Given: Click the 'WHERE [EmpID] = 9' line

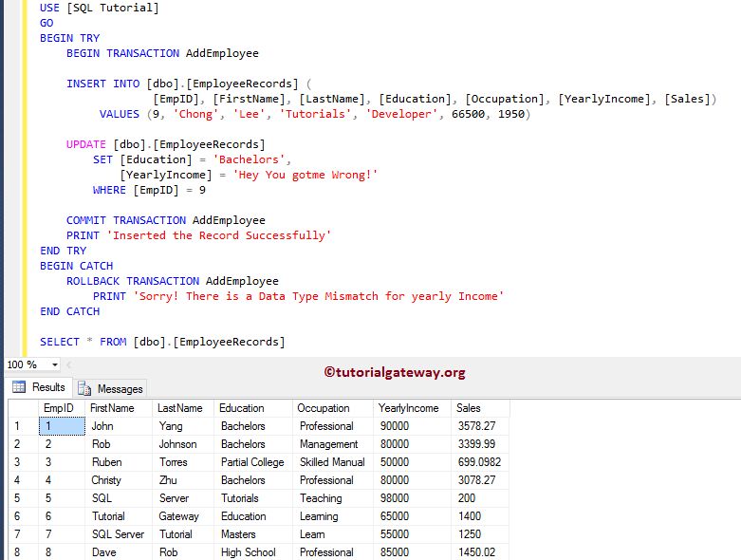Looking at the screenshot, I should [x=149, y=190].
